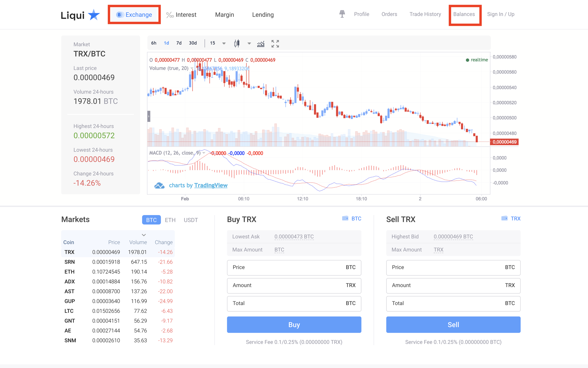Sort markets by Change column
The height and width of the screenshot is (368, 588).
click(164, 242)
